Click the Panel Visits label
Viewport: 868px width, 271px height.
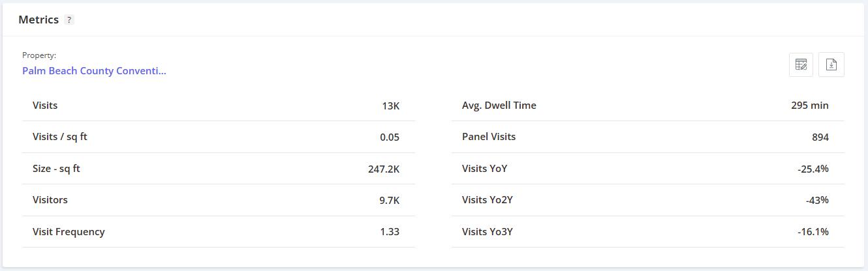click(x=488, y=137)
